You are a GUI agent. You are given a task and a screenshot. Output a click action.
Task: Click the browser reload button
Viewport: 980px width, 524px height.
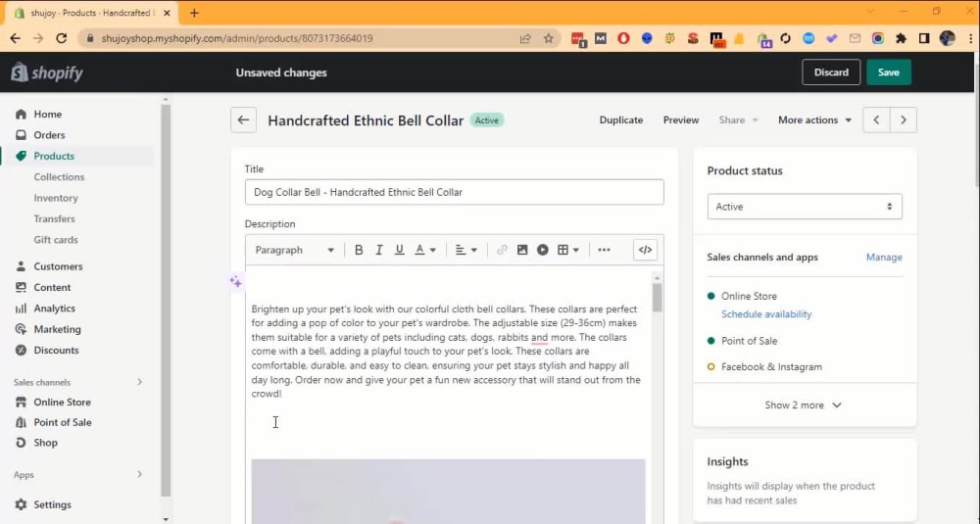coord(61,38)
